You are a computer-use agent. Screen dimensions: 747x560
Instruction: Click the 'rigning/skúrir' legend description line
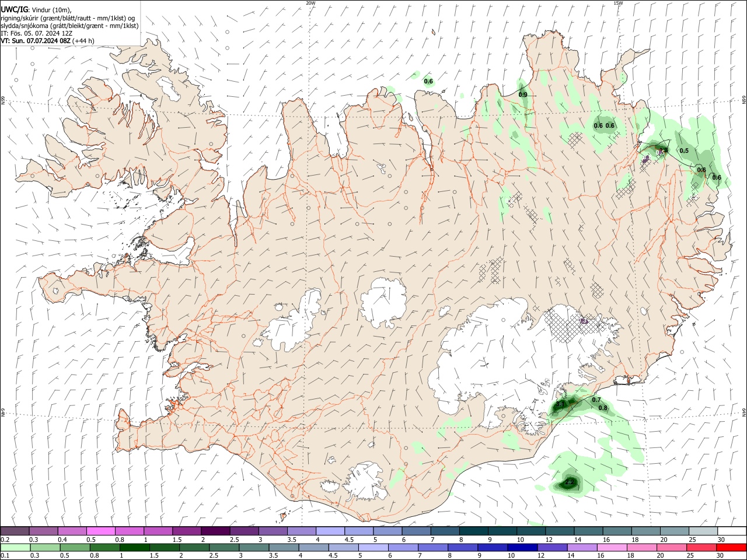(x=68, y=17)
